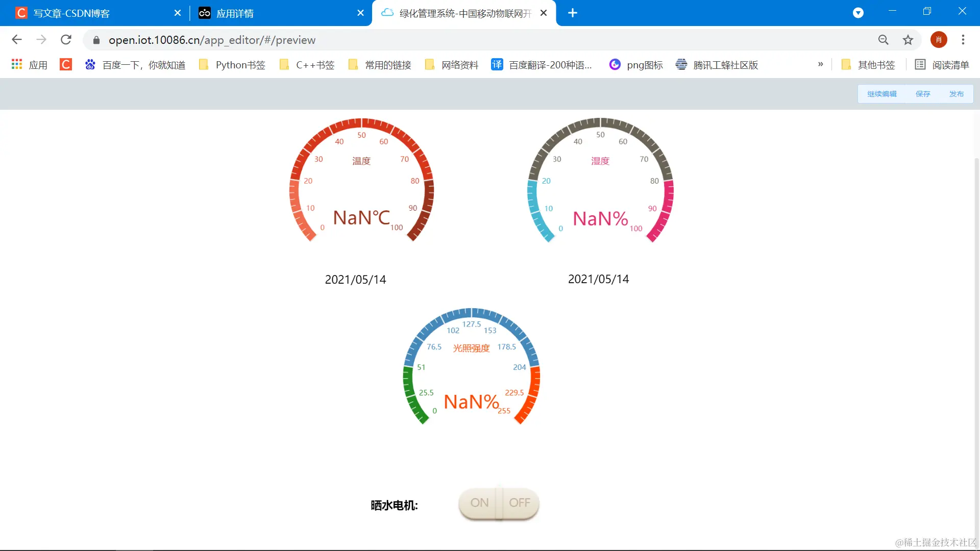Click the user profile avatar
980x551 pixels.
click(938, 40)
